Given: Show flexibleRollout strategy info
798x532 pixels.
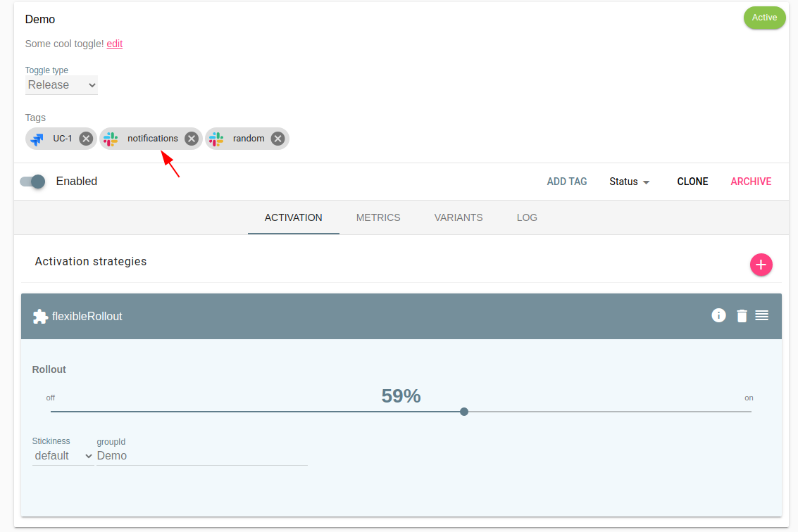Looking at the screenshot, I should (x=718, y=315).
